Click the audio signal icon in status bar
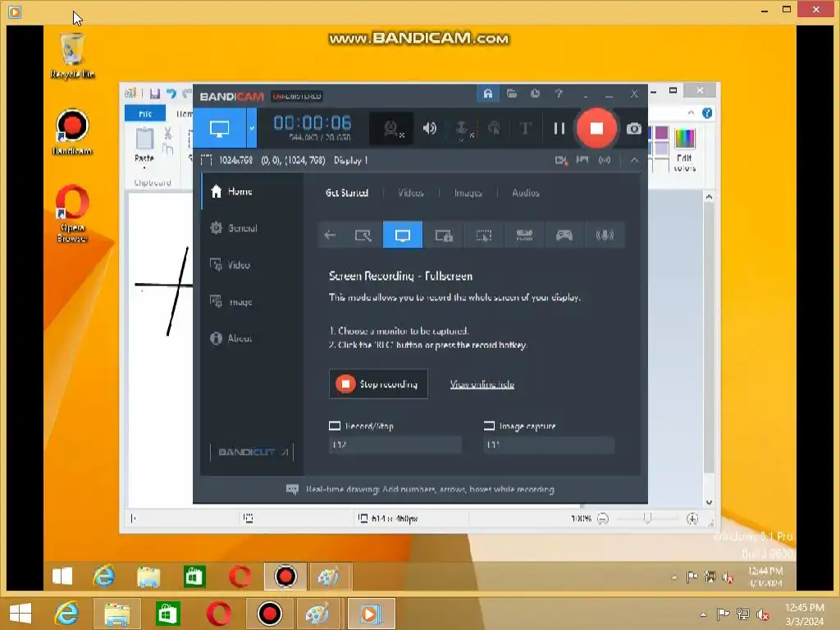 [x=605, y=160]
